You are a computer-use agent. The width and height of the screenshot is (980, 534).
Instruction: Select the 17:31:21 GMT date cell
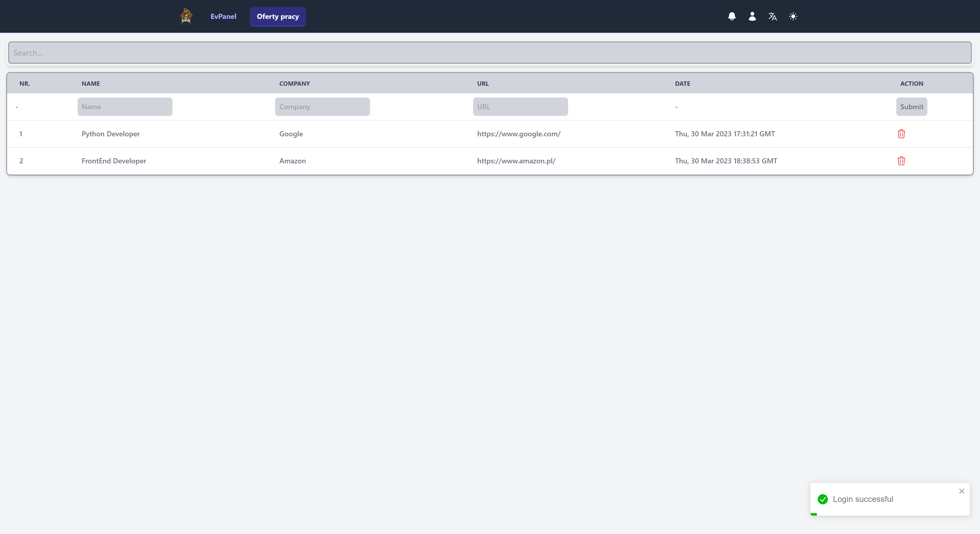[725, 133]
